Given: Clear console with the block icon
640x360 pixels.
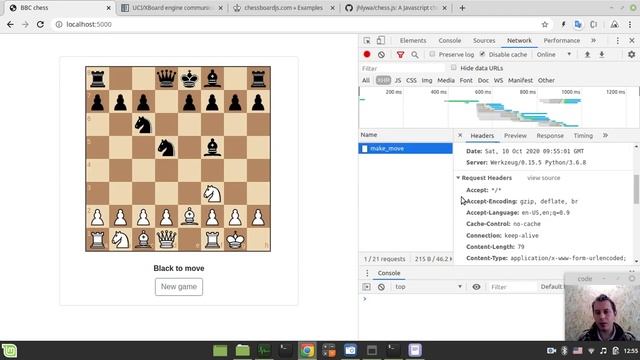Looking at the screenshot, I should click(x=381, y=287).
